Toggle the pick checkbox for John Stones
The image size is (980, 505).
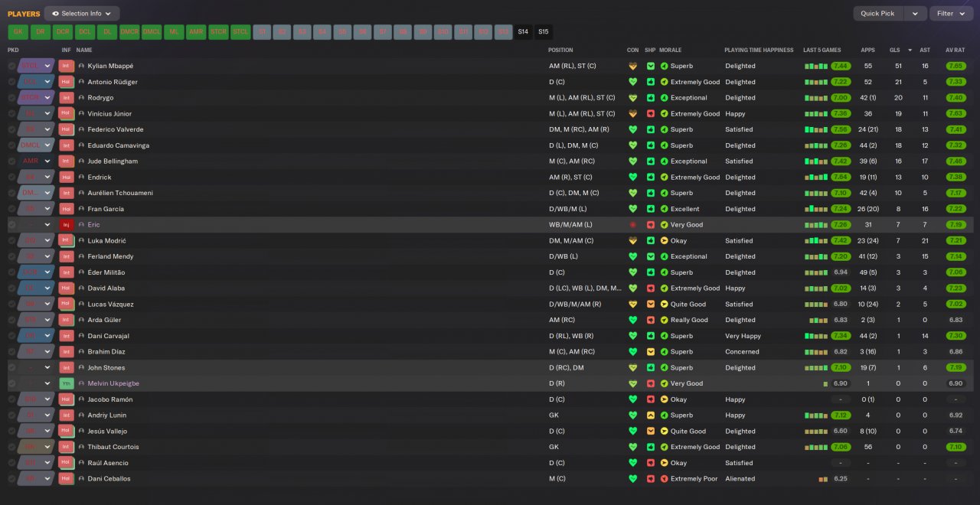(11, 367)
